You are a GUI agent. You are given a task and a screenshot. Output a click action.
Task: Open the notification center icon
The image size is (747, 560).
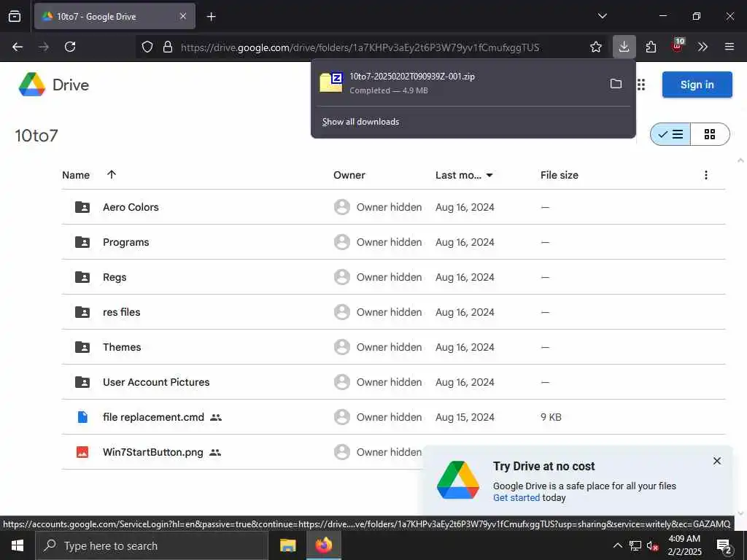click(x=724, y=546)
